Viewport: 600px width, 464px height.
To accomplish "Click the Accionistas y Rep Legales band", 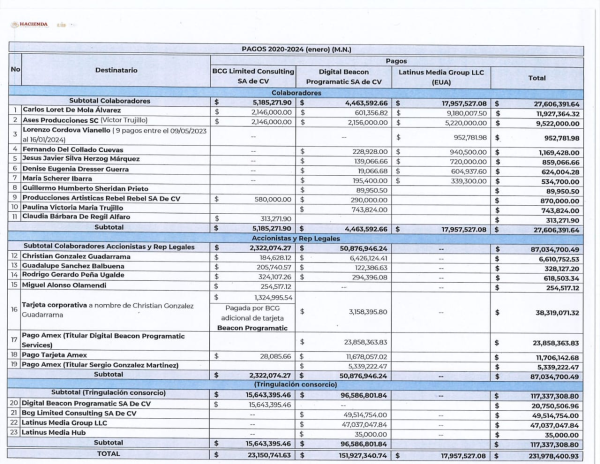I will [296, 238].
